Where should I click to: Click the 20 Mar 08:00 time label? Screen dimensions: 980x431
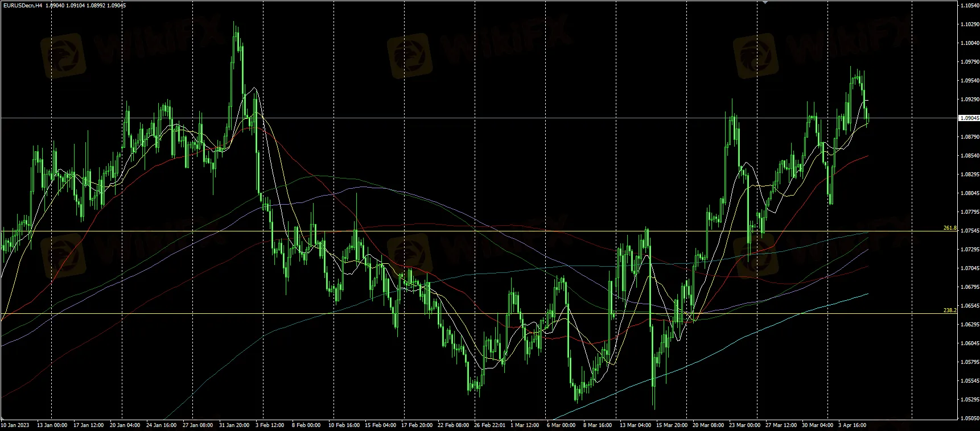click(709, 425)
